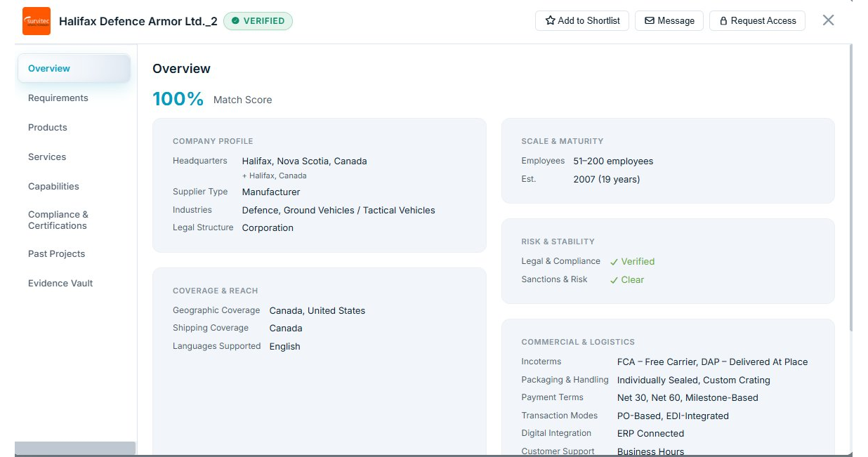Click the green check icon in Verified badge
Image resolution: width=868 pixels, height=457 pixels.
click(x=235, y=21)
